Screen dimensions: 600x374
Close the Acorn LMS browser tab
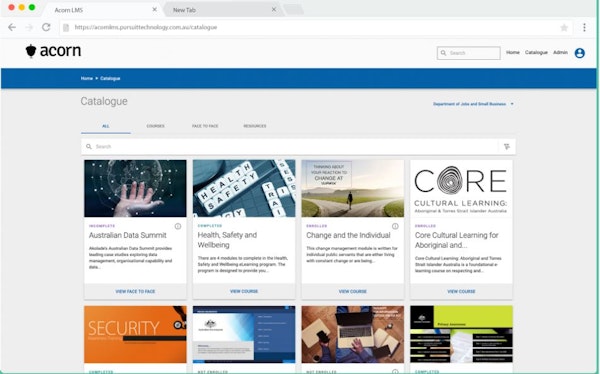coord(155,9)
